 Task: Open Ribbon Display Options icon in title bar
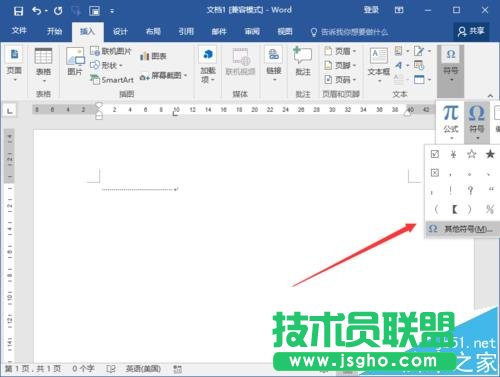pyautogui.click(x=399, y=10)
